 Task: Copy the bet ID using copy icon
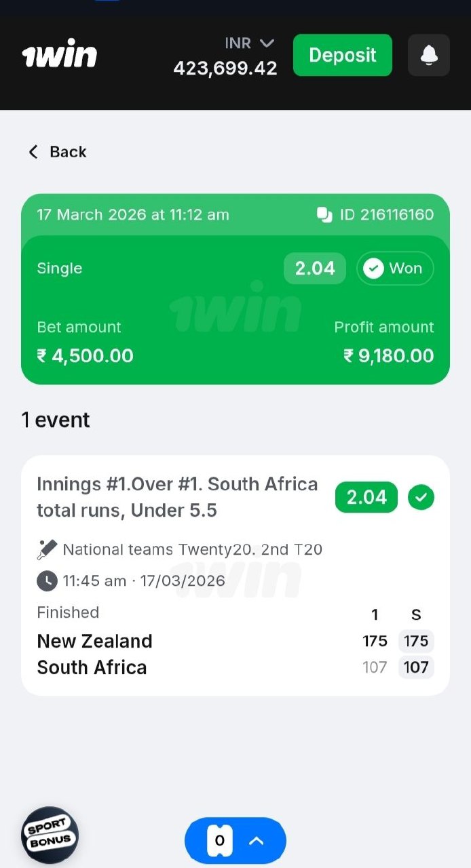324,215
